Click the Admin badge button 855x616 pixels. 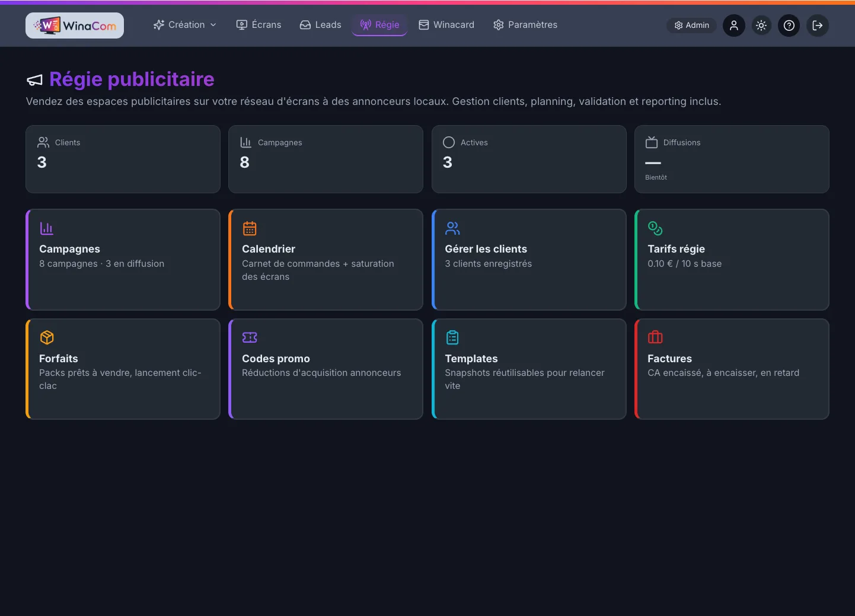(x=692, y=25)
